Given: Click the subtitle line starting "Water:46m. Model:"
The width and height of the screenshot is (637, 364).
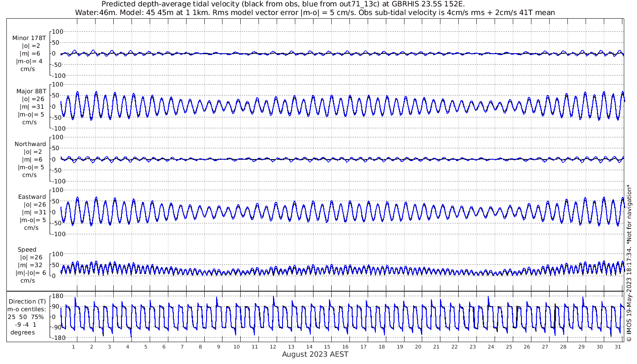Looking at the screenshot, I should pos(315,13).
